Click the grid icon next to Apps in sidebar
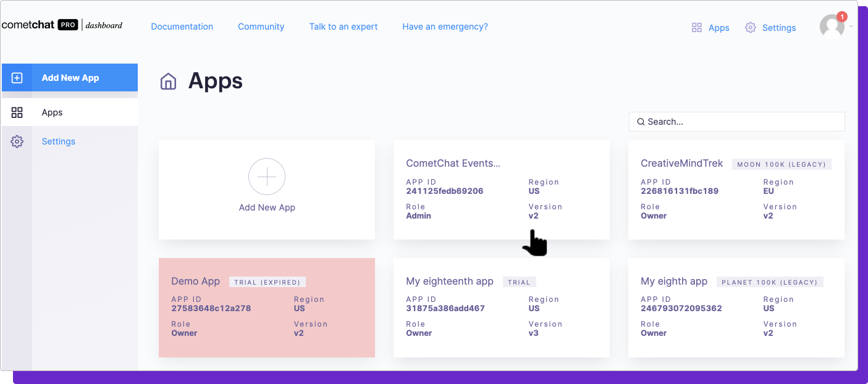The height and width of the screenshot is (384, 868). click(17, 112)
